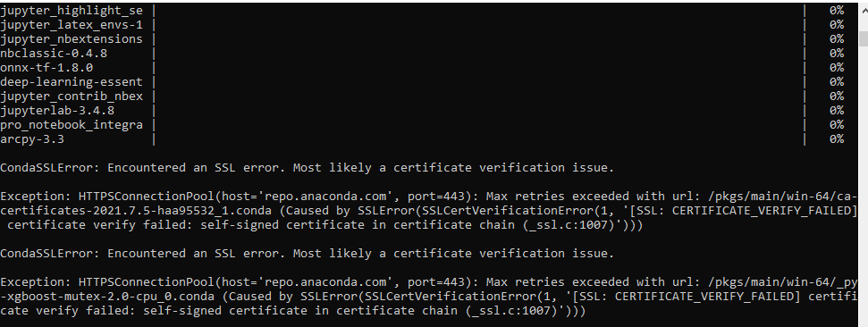Click the CondaSSLError text above the ca-certificates exception
The height and width of the screenshot is (327, 868).
50,168
